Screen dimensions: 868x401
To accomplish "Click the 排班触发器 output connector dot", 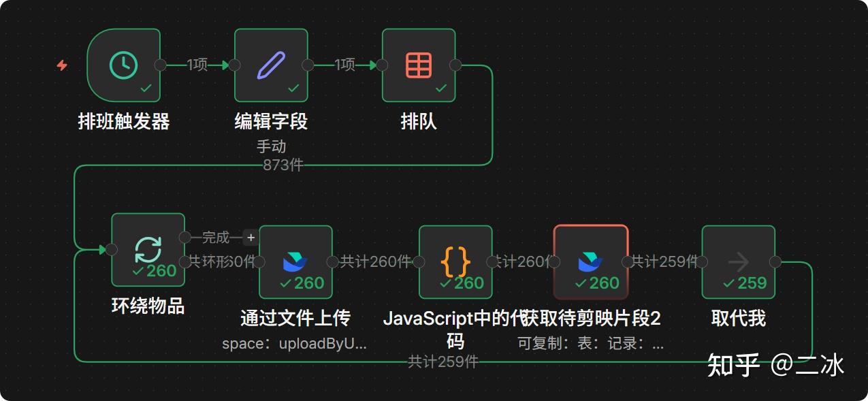I will click(x=161, y=65).
